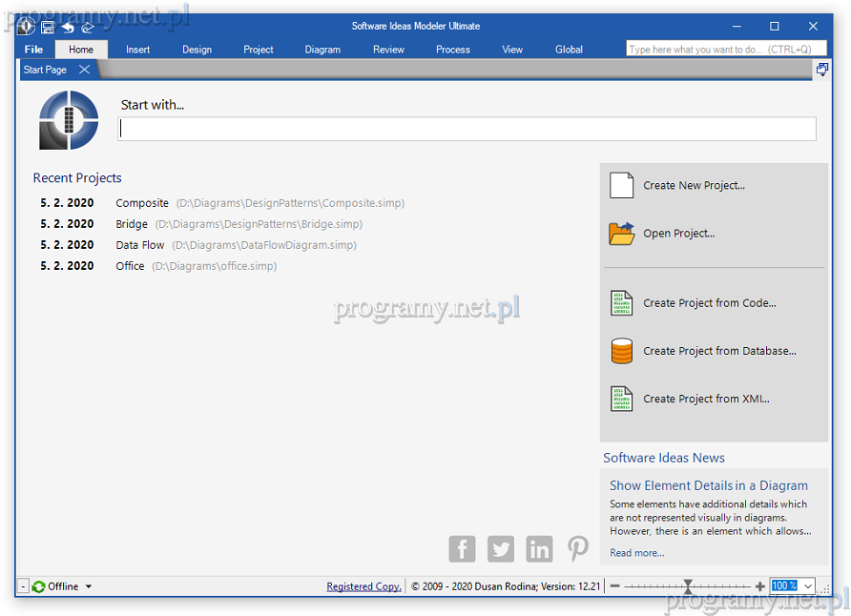This screenshot has height=616, width=851.
Task: Click the Open Project folder icon
Action: tap(621, 234)
